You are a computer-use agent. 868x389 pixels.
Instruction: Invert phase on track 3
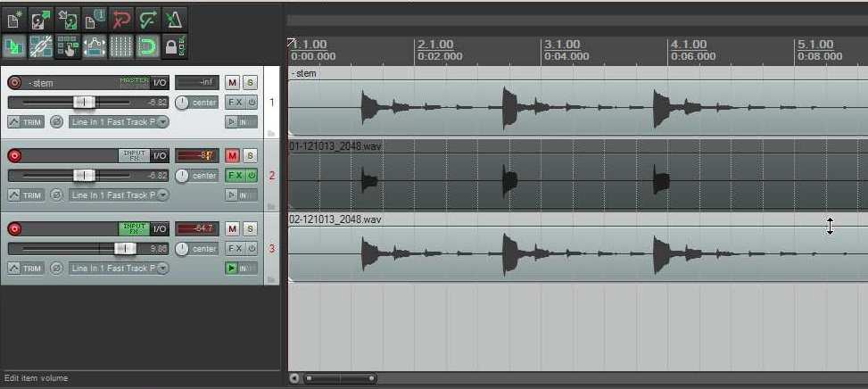tap(56, 268)
